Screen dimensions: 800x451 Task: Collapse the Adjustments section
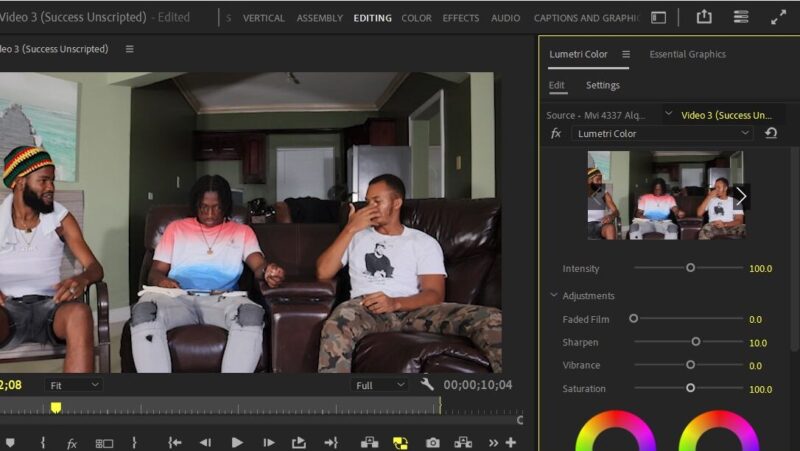point(554,295)
